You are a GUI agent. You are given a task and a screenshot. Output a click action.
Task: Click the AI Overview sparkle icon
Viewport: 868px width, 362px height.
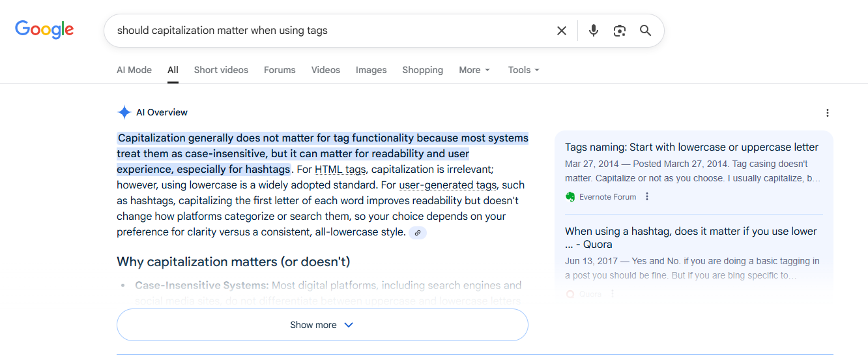tap(124, 112)
